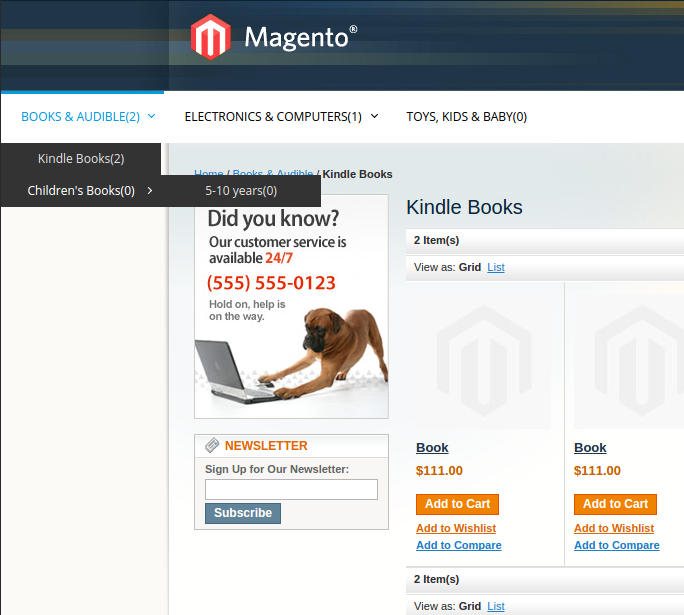The image size is (684, 615).
Task: Click 'Kindle Books' breadcrumb text
Action: coord(357,174)
